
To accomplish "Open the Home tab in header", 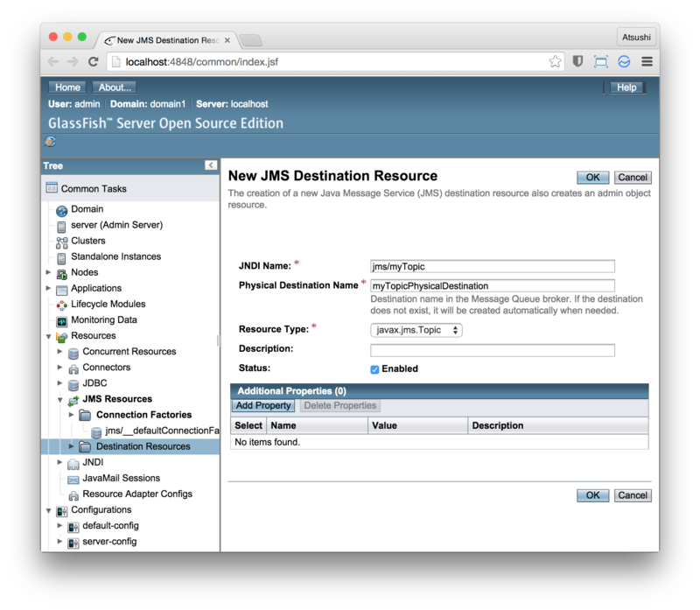I will pyautogui.click(x=67, y=88).
